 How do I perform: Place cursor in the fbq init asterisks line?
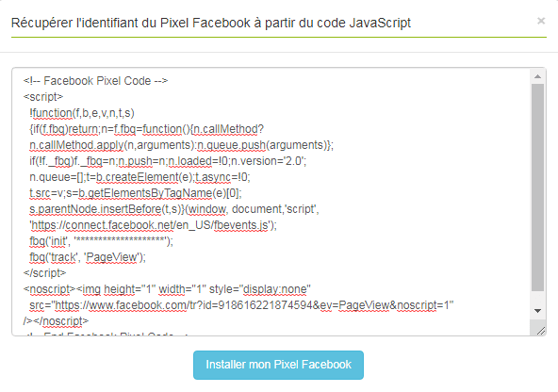click(101, 241)
